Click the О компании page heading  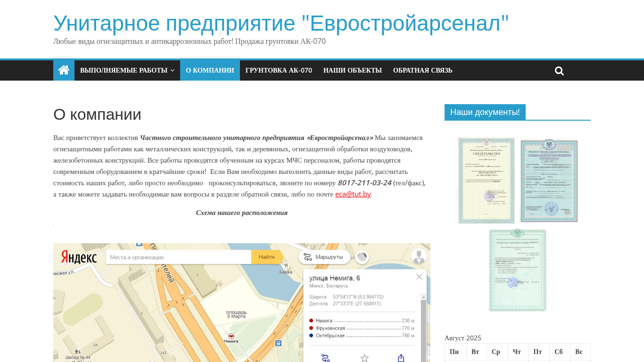point(97,115)
